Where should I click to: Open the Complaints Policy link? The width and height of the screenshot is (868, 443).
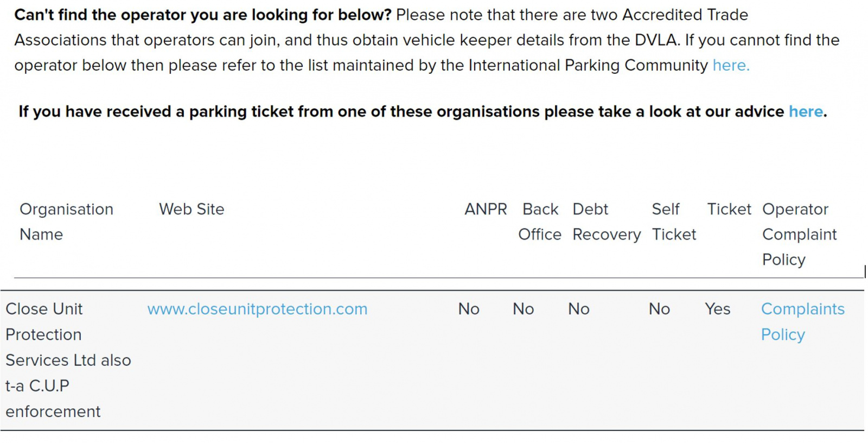802,321
